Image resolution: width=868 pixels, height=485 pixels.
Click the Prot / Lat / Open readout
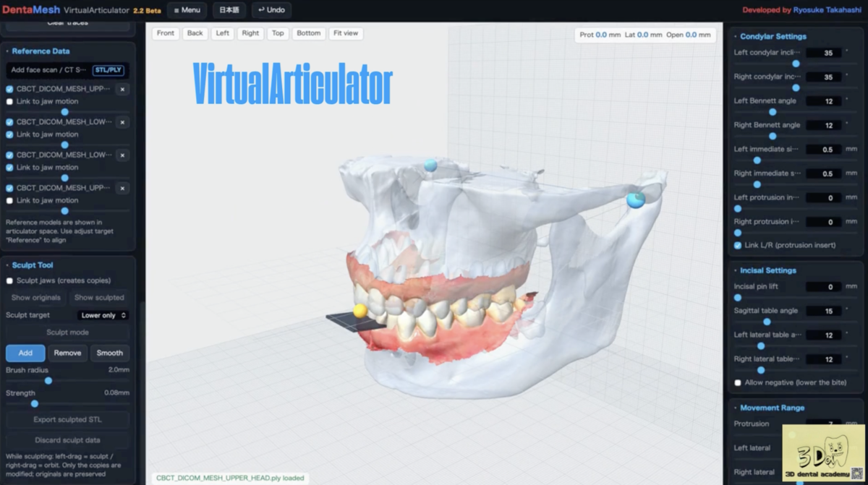pos(645,35)
